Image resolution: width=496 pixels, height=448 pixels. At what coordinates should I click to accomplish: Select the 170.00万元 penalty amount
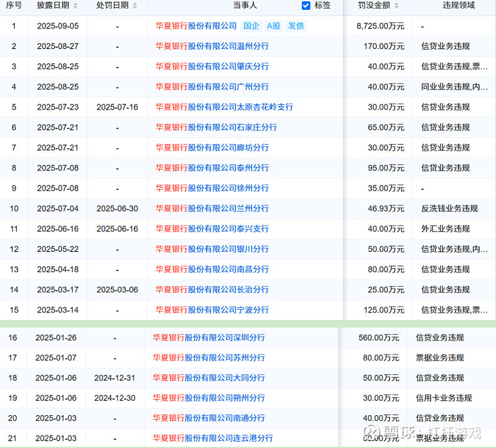point(384,46)
